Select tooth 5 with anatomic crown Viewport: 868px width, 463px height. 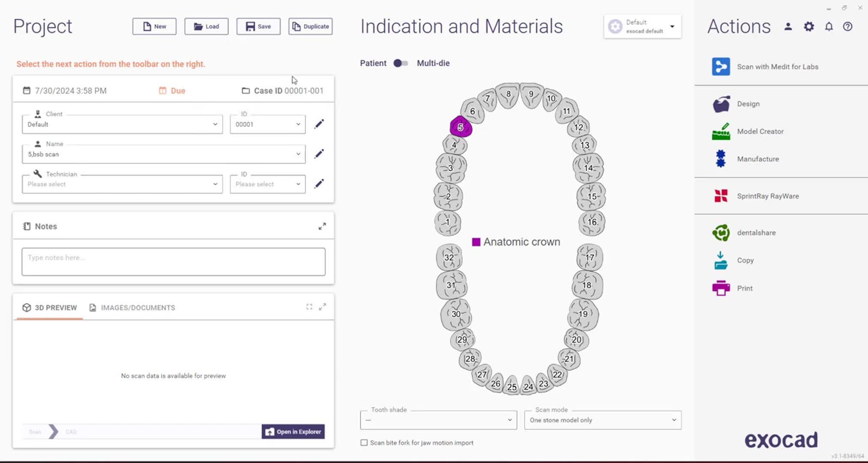(461, 127)
